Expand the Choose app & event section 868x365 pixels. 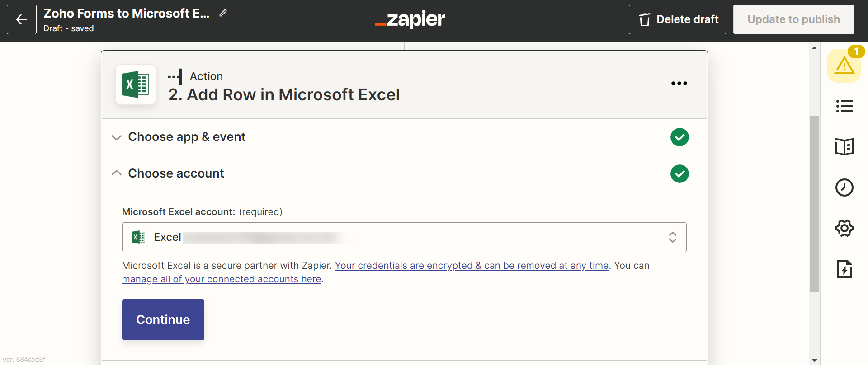pos(187,137)
